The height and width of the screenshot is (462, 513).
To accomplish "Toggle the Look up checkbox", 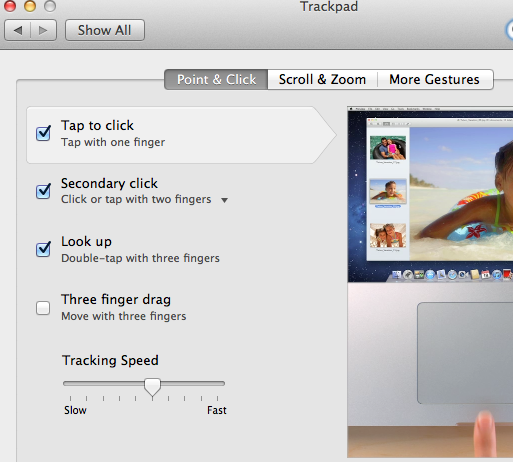I will pos(43,249).
